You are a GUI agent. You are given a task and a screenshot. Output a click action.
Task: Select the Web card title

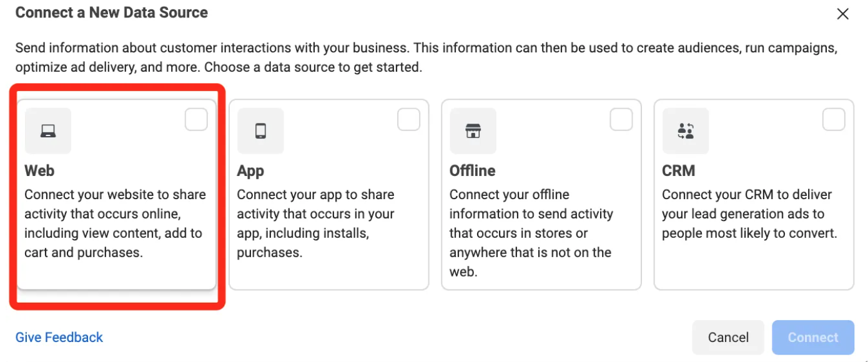tap(39, 171)
